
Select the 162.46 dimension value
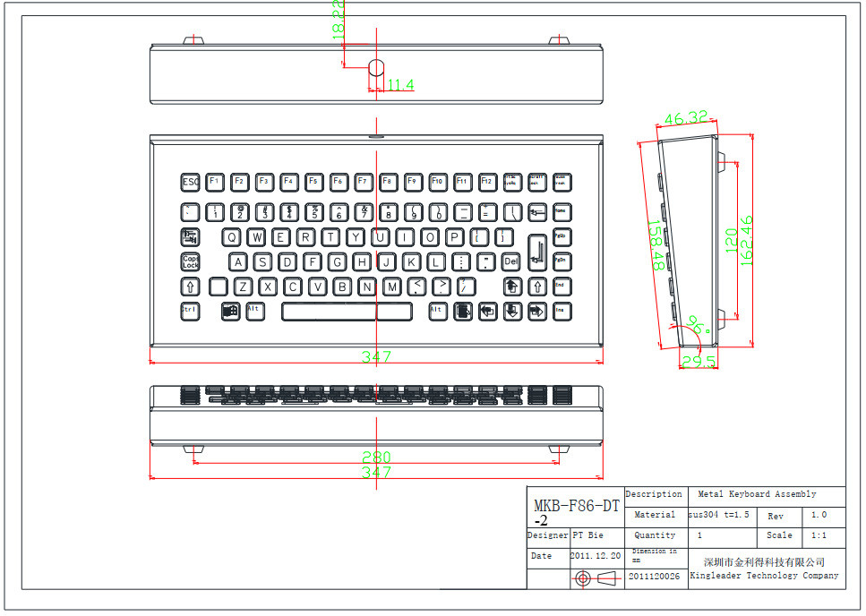746,241
